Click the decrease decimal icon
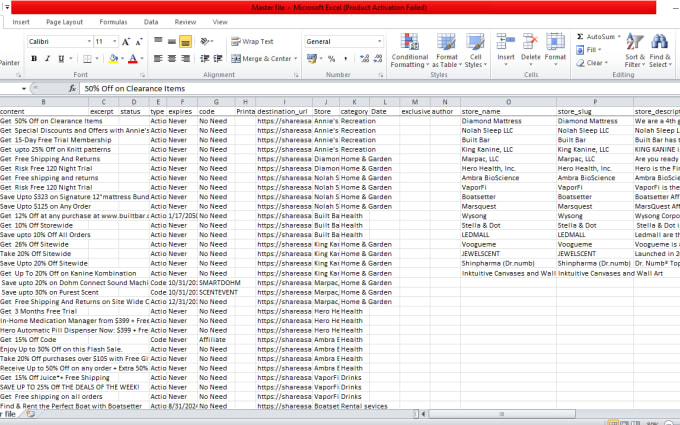The width and height of the screenshot is (680, 425). (378, 59)
